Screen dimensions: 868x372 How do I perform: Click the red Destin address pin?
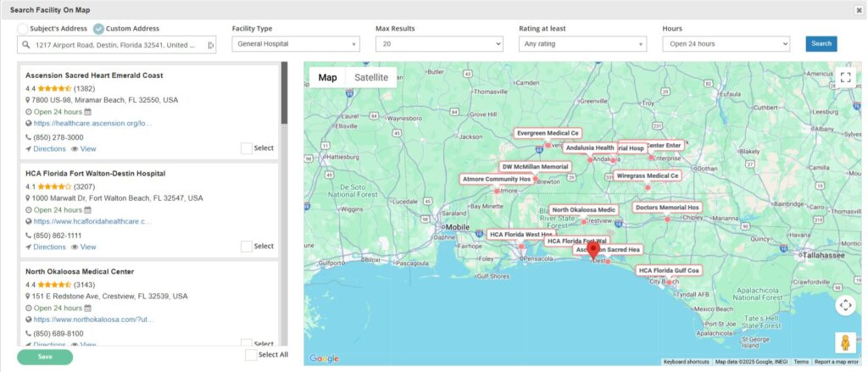coord(593,250)
